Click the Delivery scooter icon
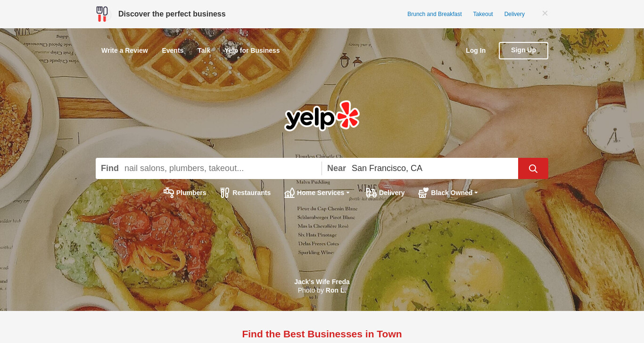Screen dimensions: 644x343 [372, 193]
